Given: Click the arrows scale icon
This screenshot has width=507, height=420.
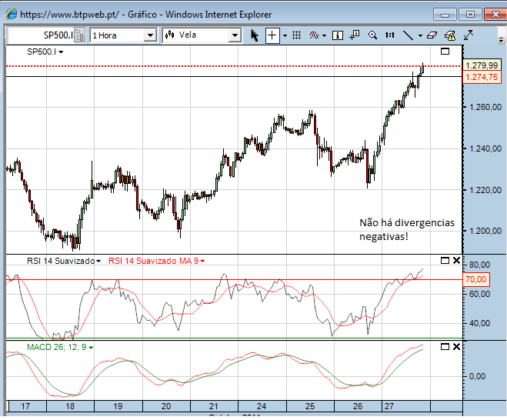Looking at the screenshot, I should [x=469, y=35].
